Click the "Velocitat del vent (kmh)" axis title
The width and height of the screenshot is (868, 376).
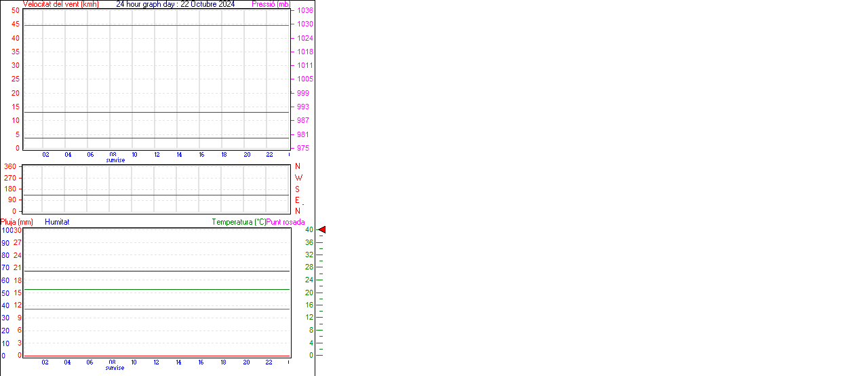[x=60, y=4]
